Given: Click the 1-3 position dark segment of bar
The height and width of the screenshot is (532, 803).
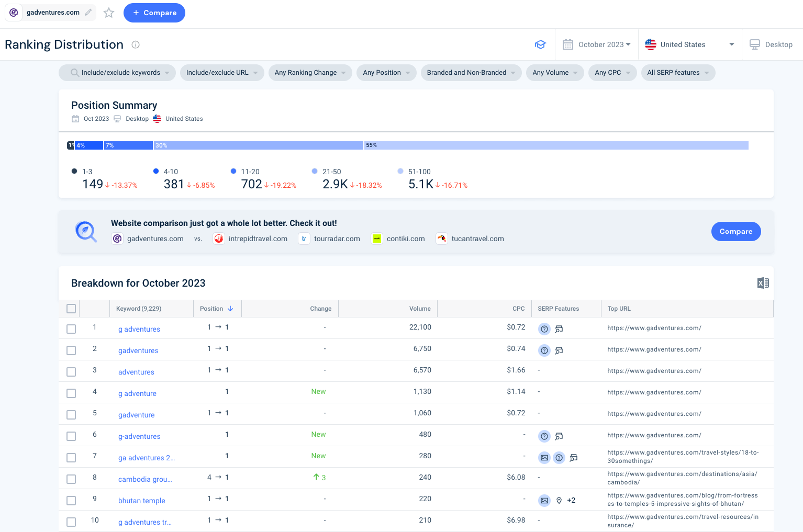Looking at the screenshot, I should 71,145.
